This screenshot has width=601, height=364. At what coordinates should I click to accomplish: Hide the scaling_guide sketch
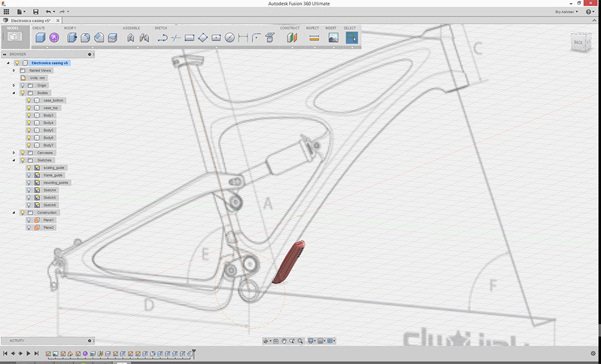29,168
